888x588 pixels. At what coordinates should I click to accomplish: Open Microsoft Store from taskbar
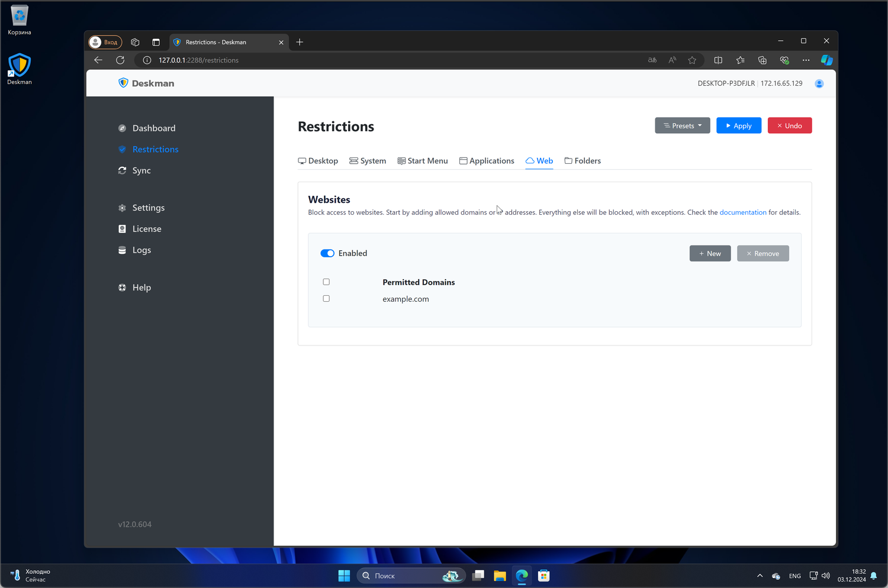543,576
